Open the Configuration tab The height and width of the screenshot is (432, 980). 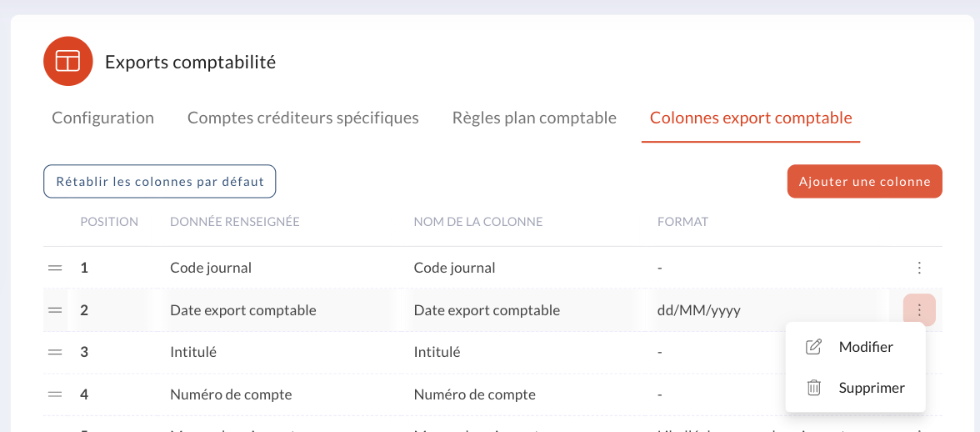pos(103,118)
